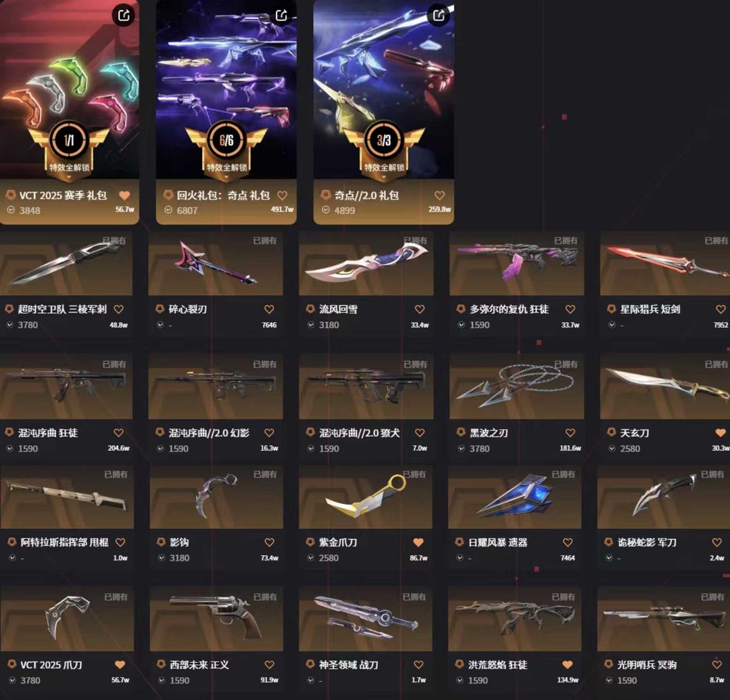Click heart icon for 紫金爪刀
The height and width of the screenshot is (700, 730).
pos(418,542)
